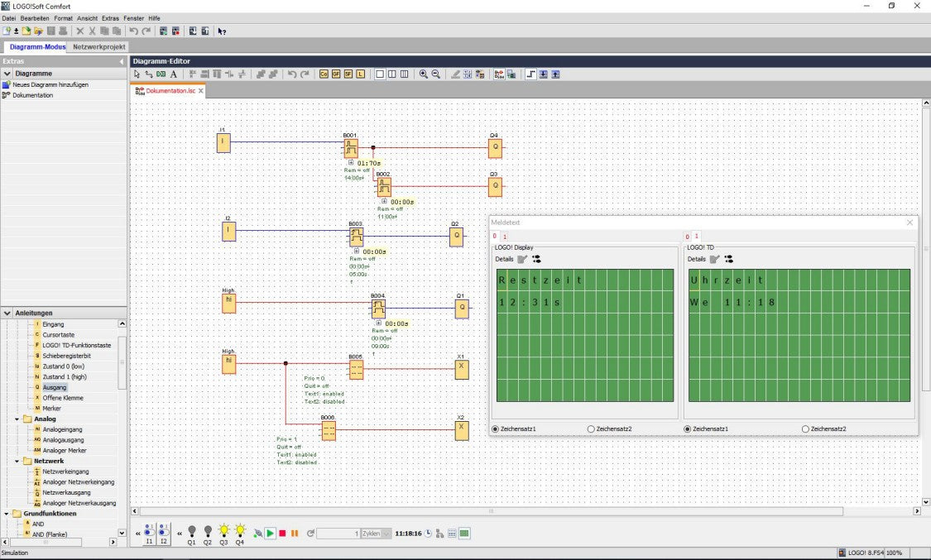Pause simulation with orange pause button
The image size is (931, 560).
coord(295,534)
